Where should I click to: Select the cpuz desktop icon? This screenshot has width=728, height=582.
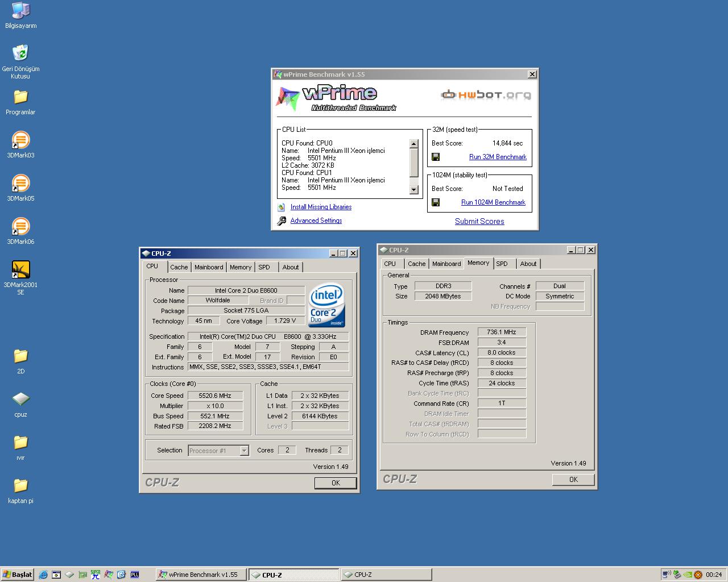(20, 404)
